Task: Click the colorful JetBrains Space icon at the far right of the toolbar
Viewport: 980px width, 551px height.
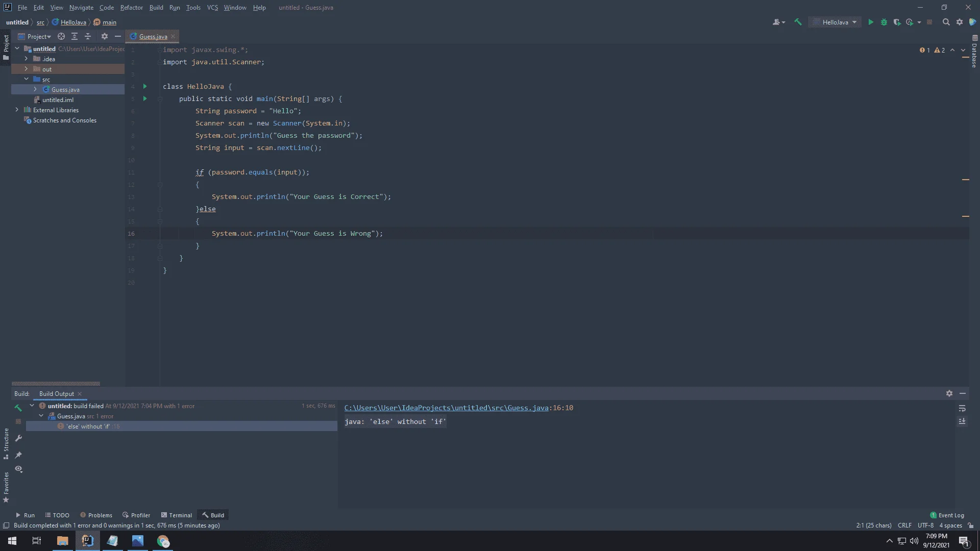Action: 972,22
